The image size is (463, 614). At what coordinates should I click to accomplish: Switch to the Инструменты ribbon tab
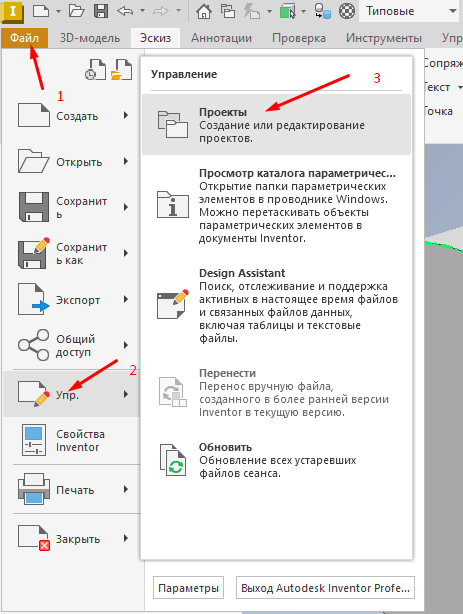click(384, 38)
